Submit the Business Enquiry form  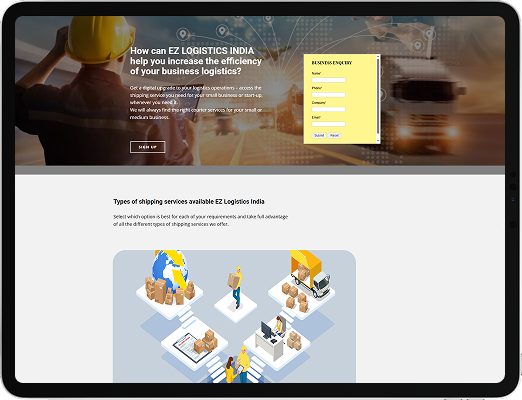[319, 135]
